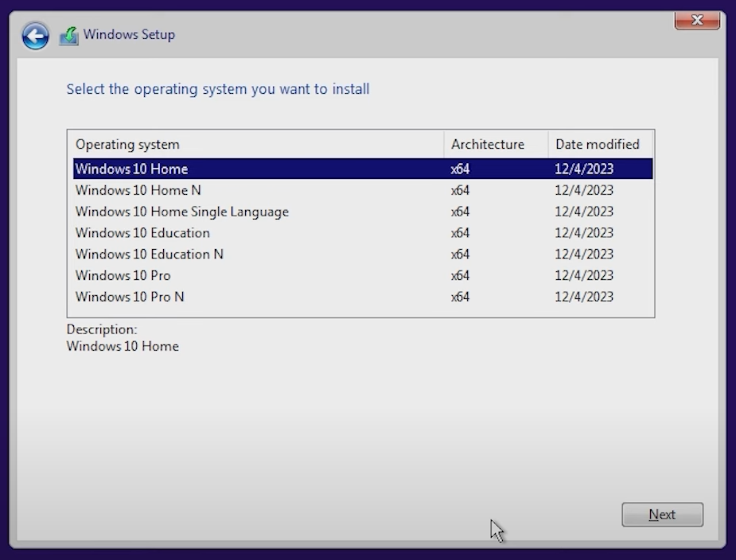The width and height of the screenshot is (736, 560).
Task: Select Windows 10 Home N edition
Action: (x=137, y=190)
